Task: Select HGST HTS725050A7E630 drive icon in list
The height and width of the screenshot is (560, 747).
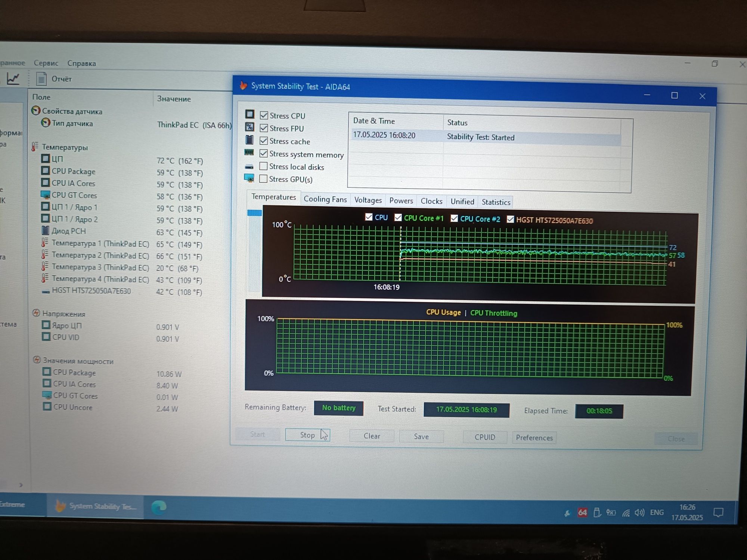Action: (46, 292)
